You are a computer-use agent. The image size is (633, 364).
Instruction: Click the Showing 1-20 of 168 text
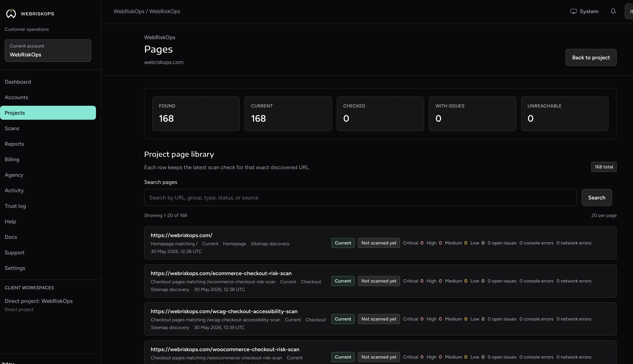tap(166, 215)
